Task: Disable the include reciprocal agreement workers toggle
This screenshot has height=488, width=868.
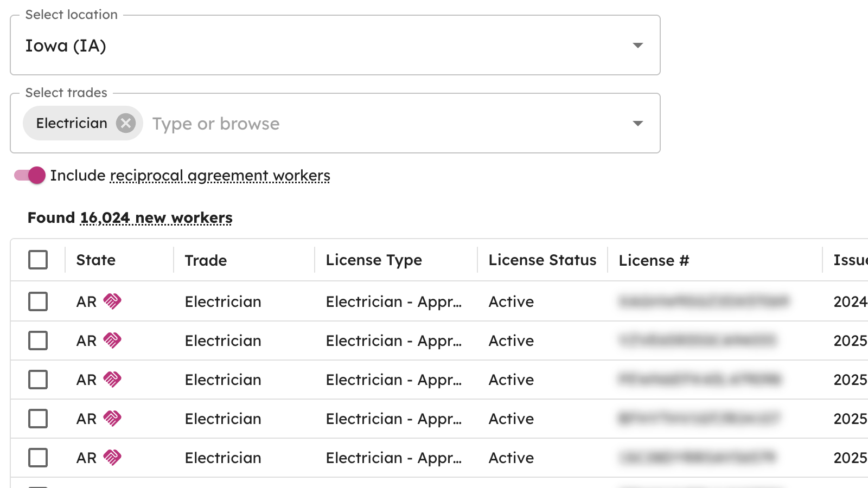Action: tap(30, 175)
